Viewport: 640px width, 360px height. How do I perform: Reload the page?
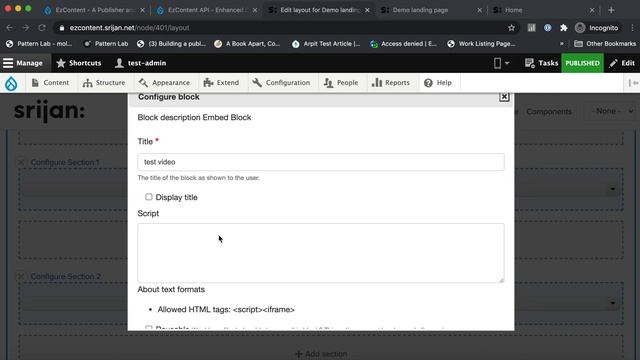pos(42,28)
